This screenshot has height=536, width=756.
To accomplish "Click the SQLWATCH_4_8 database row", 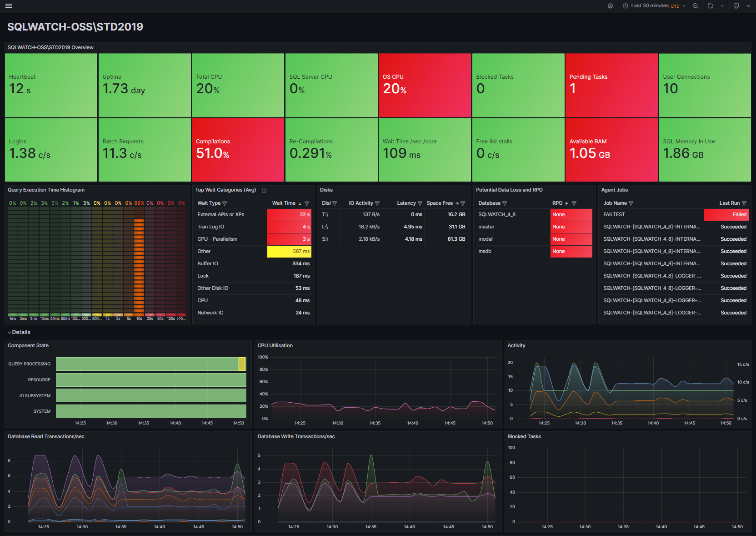I will (x=534, y=215).
